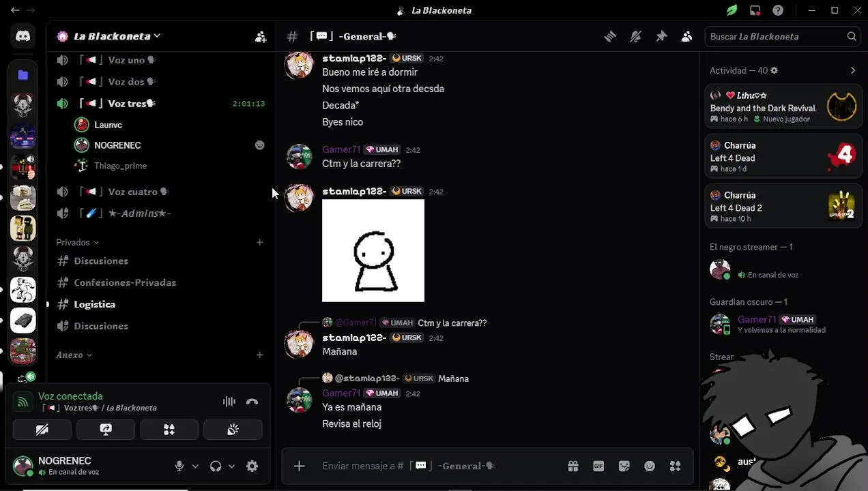Collapse the Privados category
The height and width of the screenshot is (491, 868).
(x=77, y=242)
